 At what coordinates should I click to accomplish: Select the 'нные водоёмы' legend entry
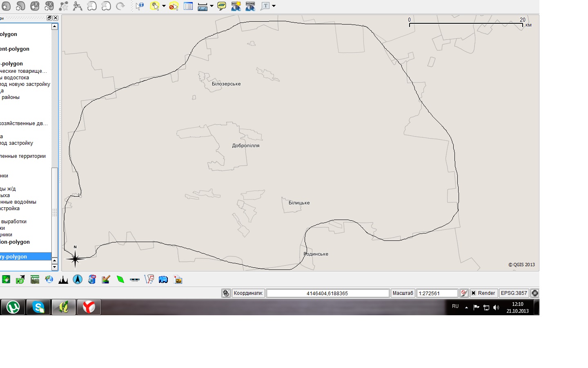pyautogui.click(x=18, y=202)
